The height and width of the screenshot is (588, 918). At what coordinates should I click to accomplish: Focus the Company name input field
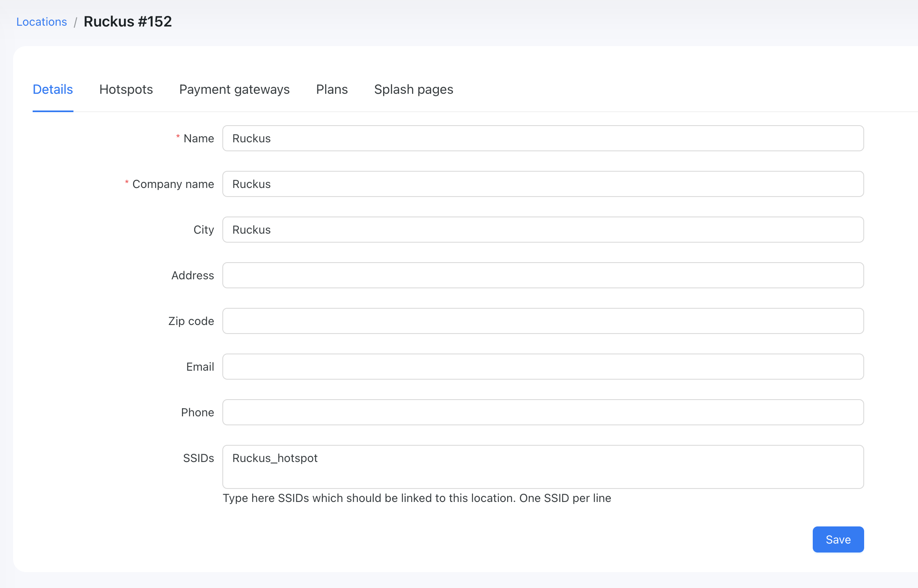pos(543,184)
